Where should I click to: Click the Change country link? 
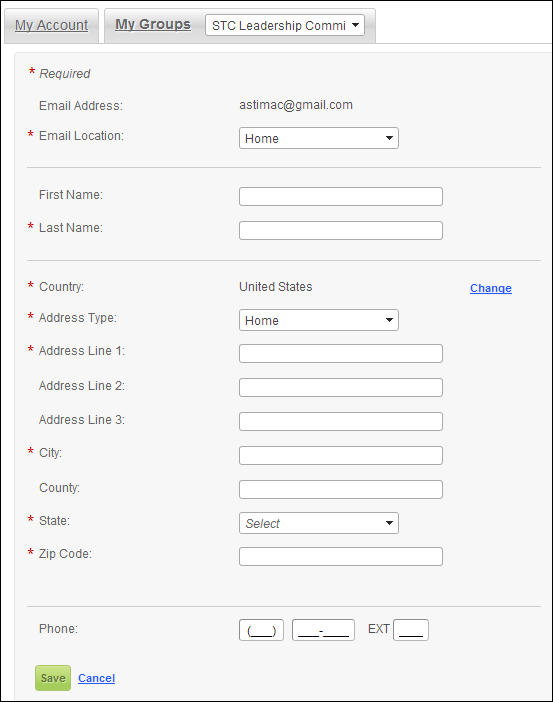491,288
